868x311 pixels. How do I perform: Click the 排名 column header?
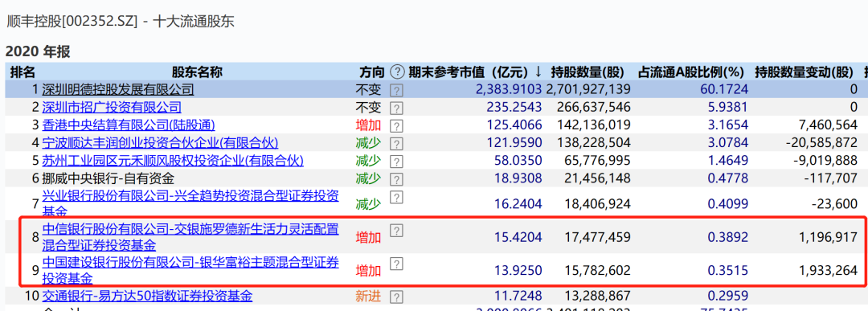click(23, 72)
